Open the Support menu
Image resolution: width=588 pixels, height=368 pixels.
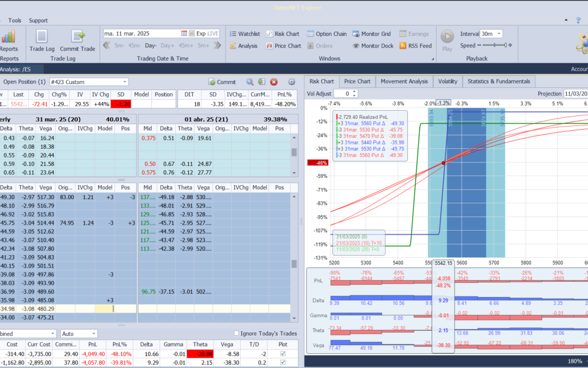point(38,20)
